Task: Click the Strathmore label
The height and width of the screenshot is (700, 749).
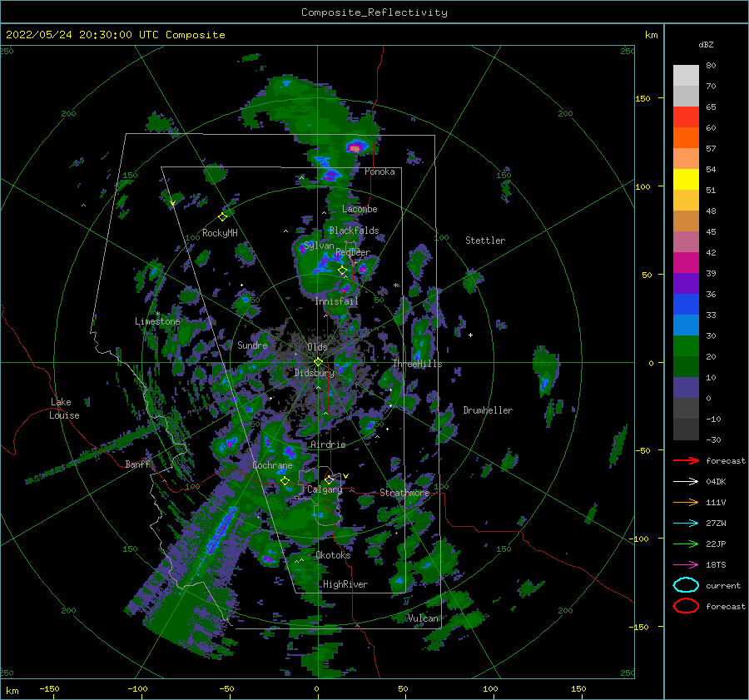Action: pos(404,493)
